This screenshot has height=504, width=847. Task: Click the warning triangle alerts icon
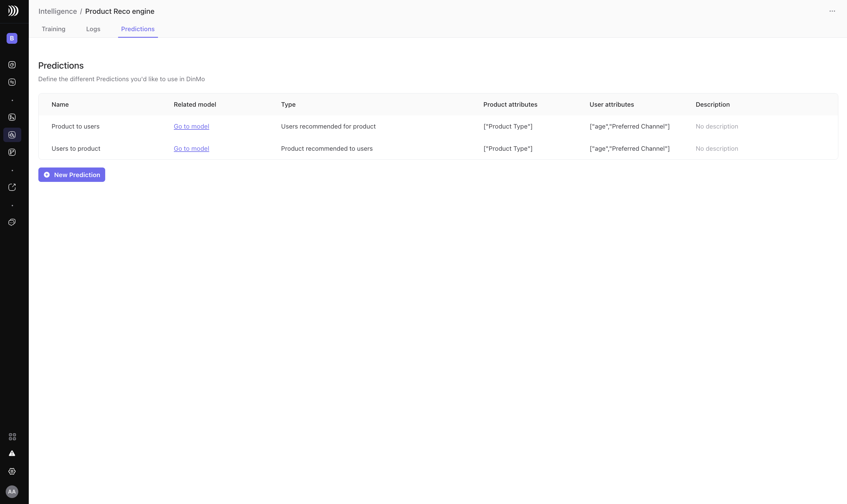click(12, 453)
